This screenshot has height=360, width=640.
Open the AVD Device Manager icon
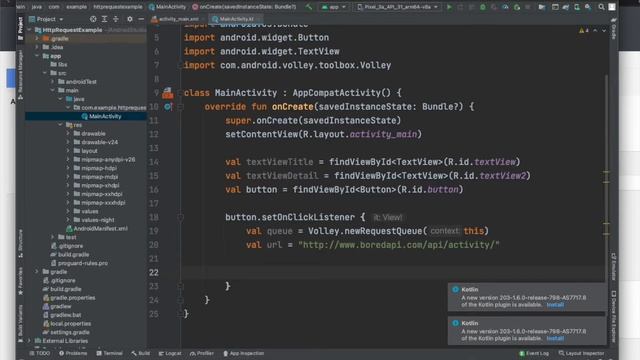pyautogui.click(x=577, y=7)
